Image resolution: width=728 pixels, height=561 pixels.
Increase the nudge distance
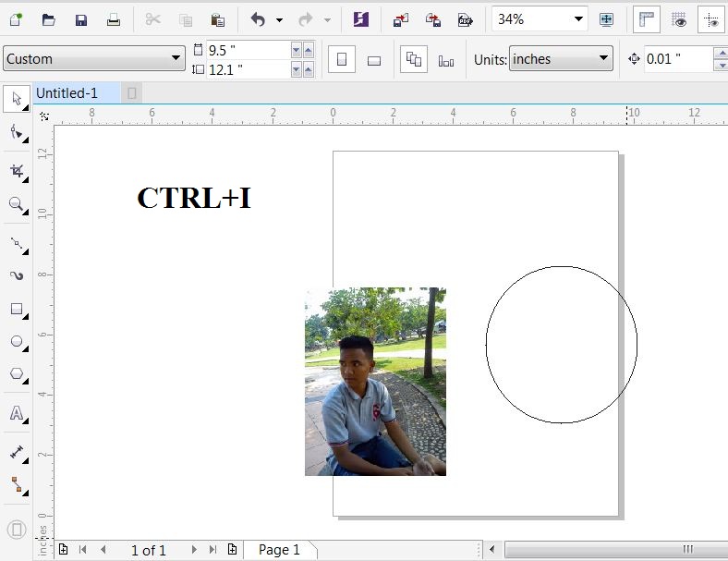[x=721, y=54]
